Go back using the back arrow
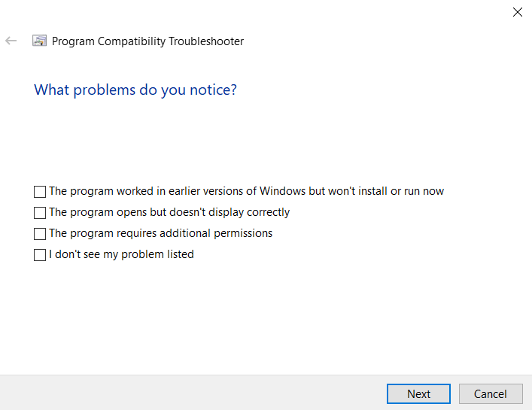 (x=11, y=41)
